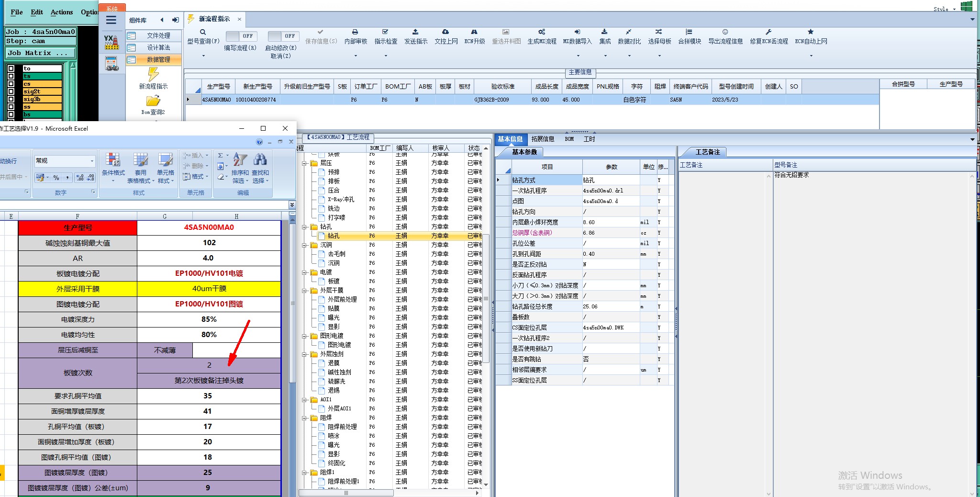Click the MI数据导入 icon
Image resolution: width=980 pixels, height=497 pixels.
coord(577,32)
